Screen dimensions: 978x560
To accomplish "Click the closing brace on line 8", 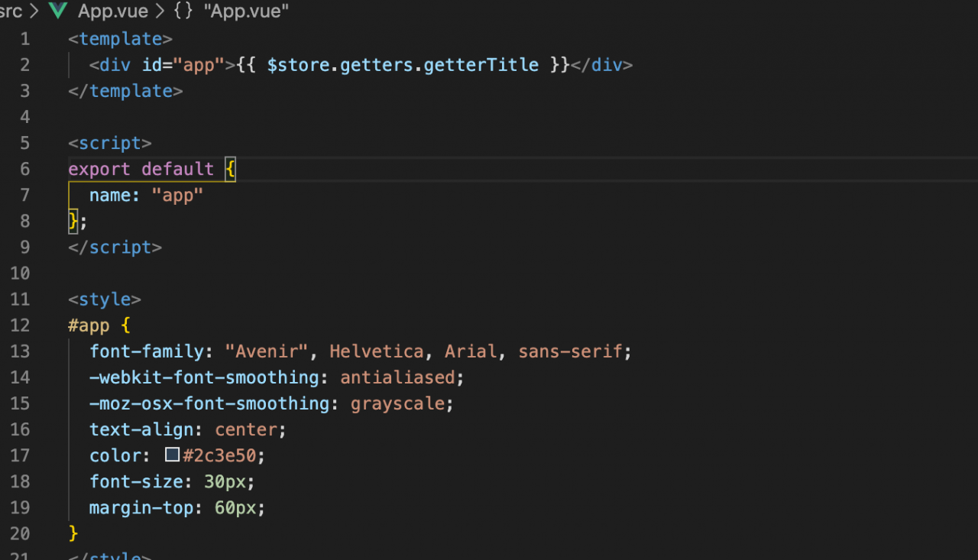I will click(73, 222).
